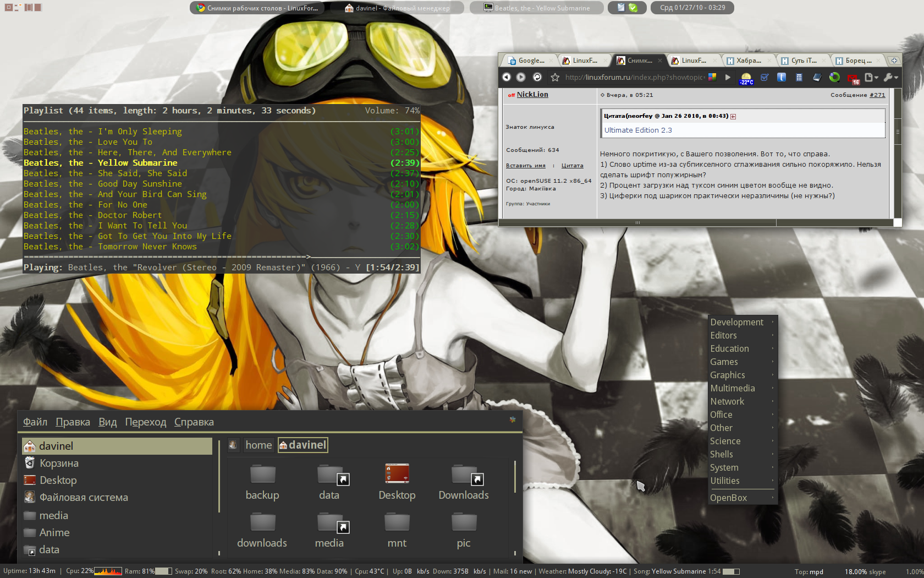Open the blue 't' extension icon
The image size is (924, 578).
pos(781,78)
